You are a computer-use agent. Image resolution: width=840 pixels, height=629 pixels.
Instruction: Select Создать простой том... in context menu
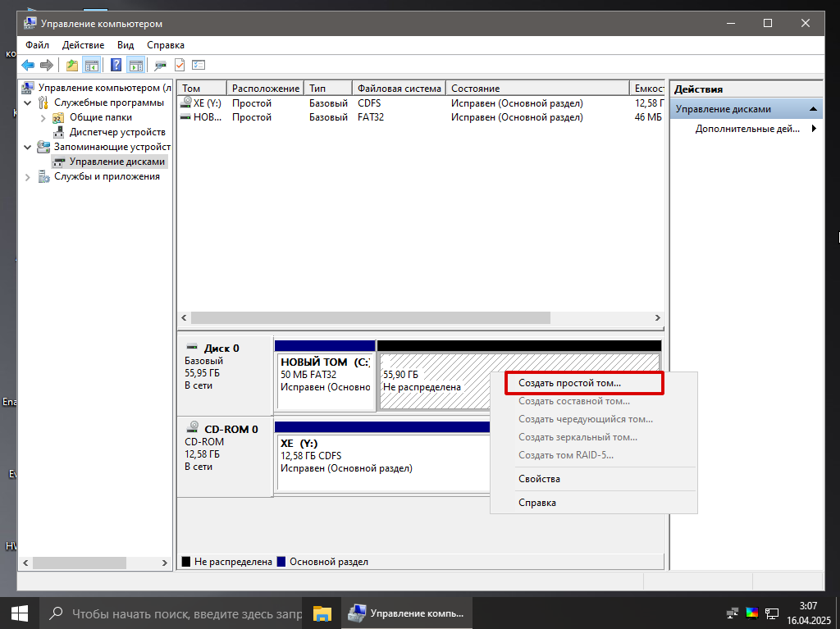569,383
